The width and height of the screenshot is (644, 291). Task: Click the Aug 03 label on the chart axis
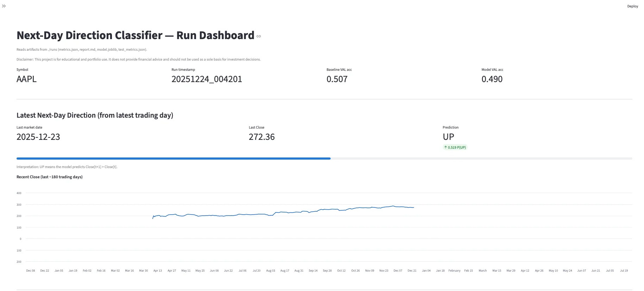(271, 271)
